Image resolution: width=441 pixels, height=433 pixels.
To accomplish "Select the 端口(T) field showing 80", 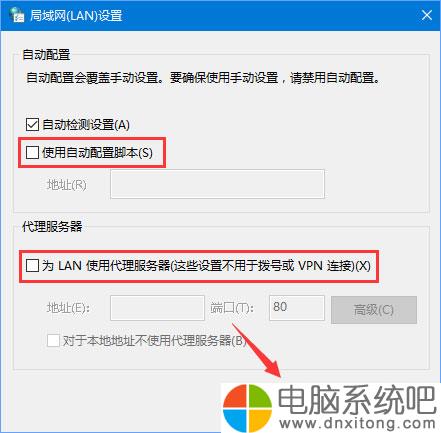I will tap(297, 308).
